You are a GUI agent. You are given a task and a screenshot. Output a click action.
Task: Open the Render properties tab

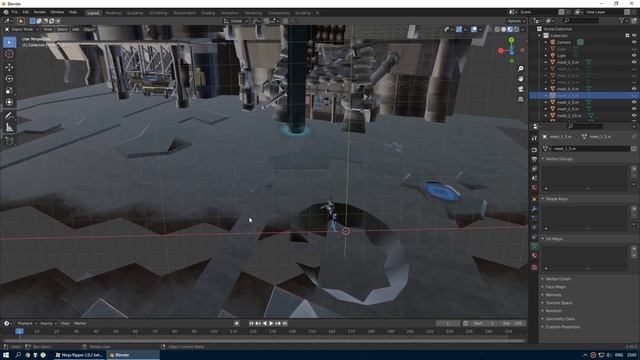coord(534,150)
